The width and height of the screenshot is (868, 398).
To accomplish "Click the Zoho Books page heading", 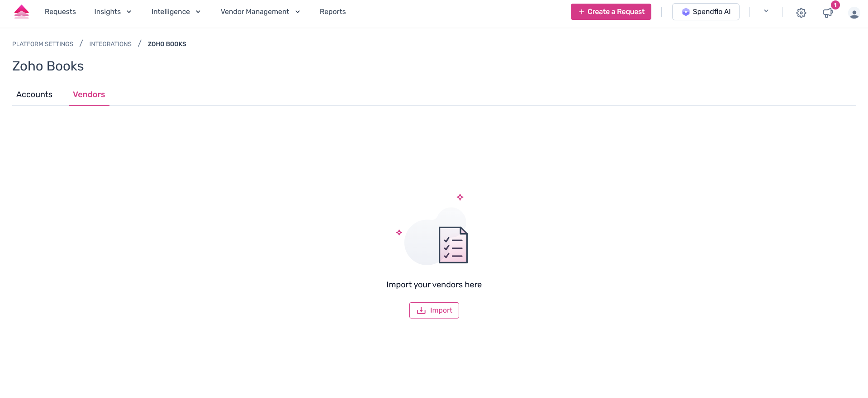I will click(48, 66).
